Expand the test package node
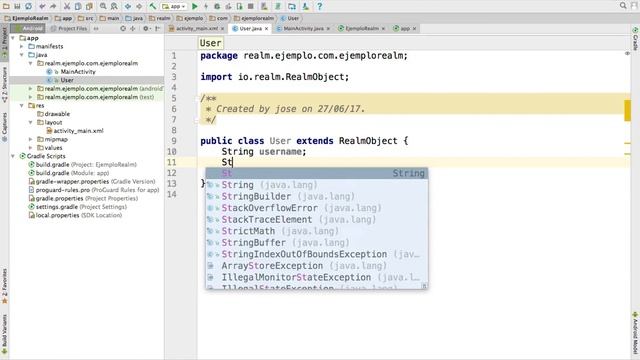Screen dimensions: 640x360 pos(31,97)
